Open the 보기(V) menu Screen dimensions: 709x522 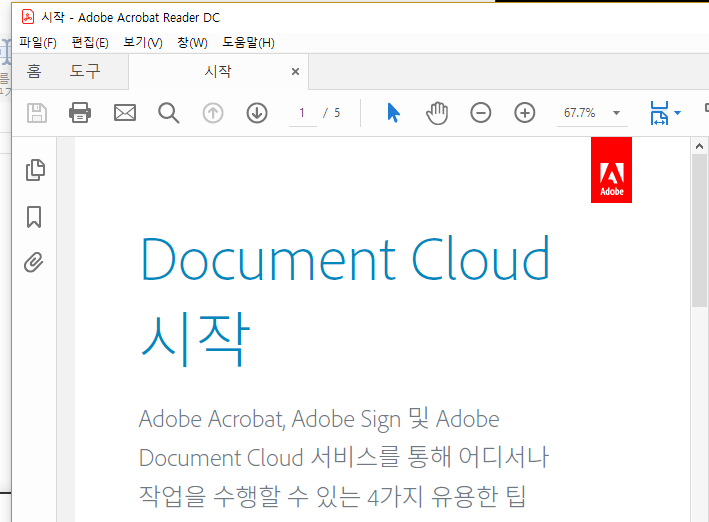(143, 43)
